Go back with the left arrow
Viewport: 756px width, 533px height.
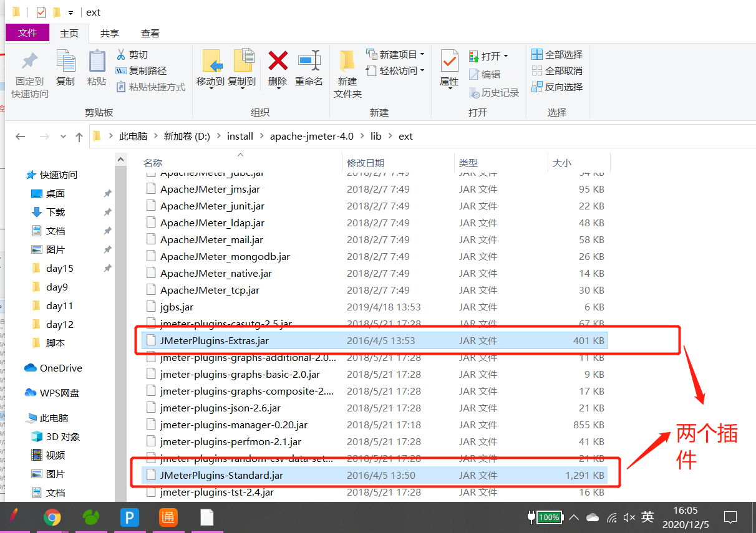20,137
